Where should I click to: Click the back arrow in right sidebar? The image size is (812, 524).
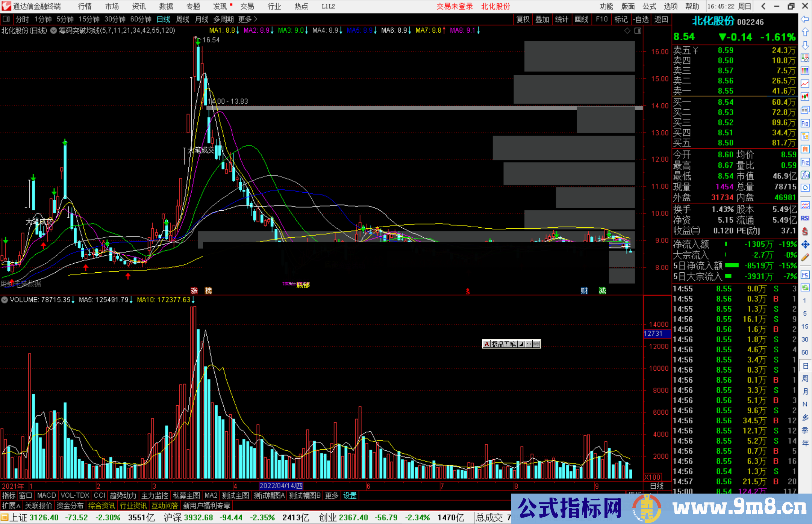pyautogui.click(x=805, y=19)
